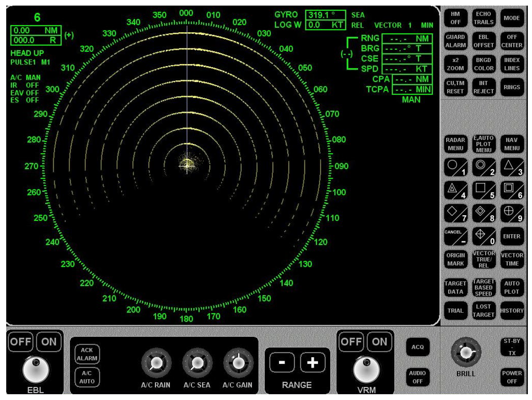The height and width of the screenshot is (400, 532).
Task: Click the GYRO heading value field
Action: (x=325, y=15)
